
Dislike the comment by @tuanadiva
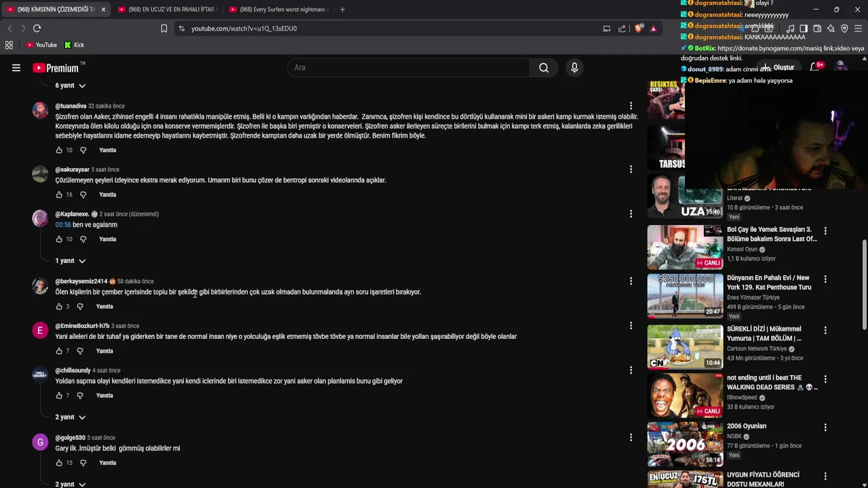point(83,150)
